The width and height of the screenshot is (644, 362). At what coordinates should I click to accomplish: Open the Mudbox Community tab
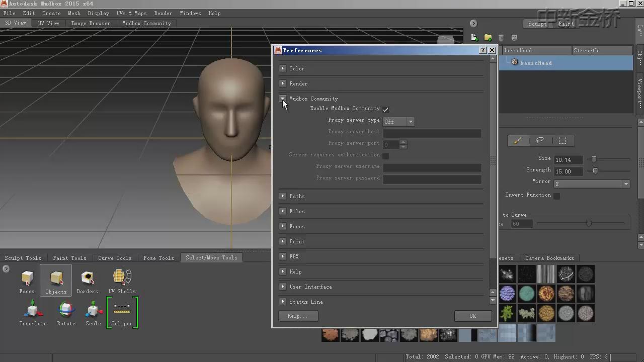pyautogui.click(x=146, y=23)
